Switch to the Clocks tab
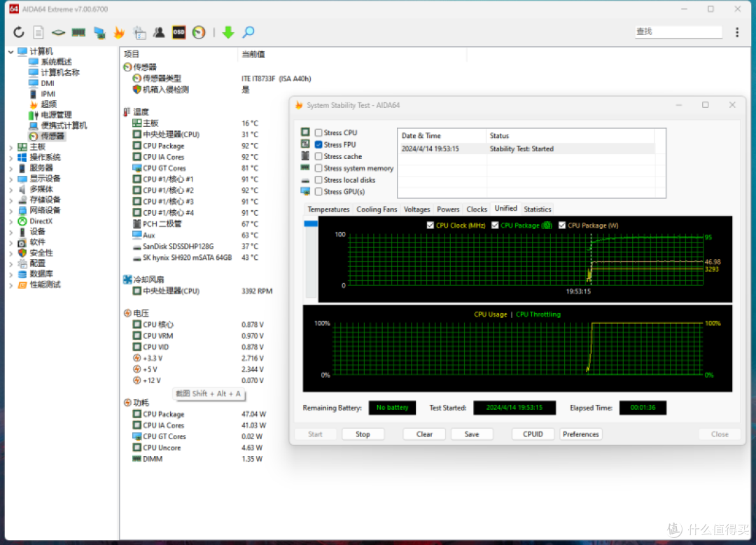 (477, 209)
